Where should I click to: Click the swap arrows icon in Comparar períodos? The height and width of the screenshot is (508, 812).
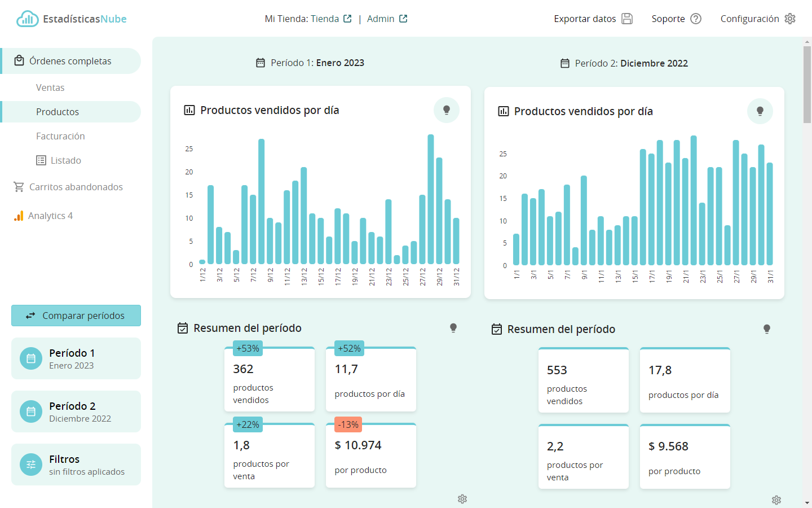click(30, 316)
